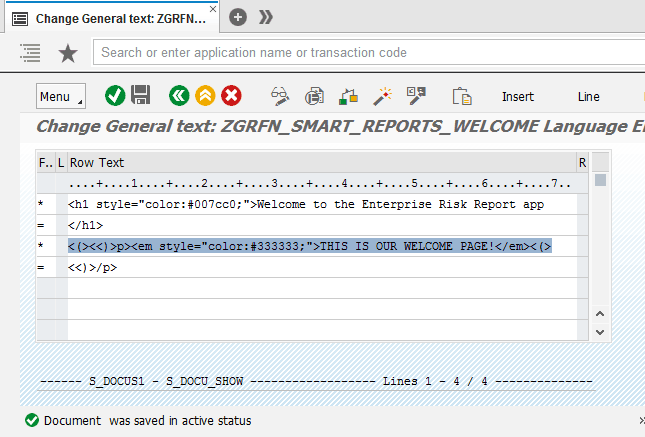Viewport: 645px width, 437px height.
Task: Click the clipboard paste icon
Action: (x=461, y=96)
